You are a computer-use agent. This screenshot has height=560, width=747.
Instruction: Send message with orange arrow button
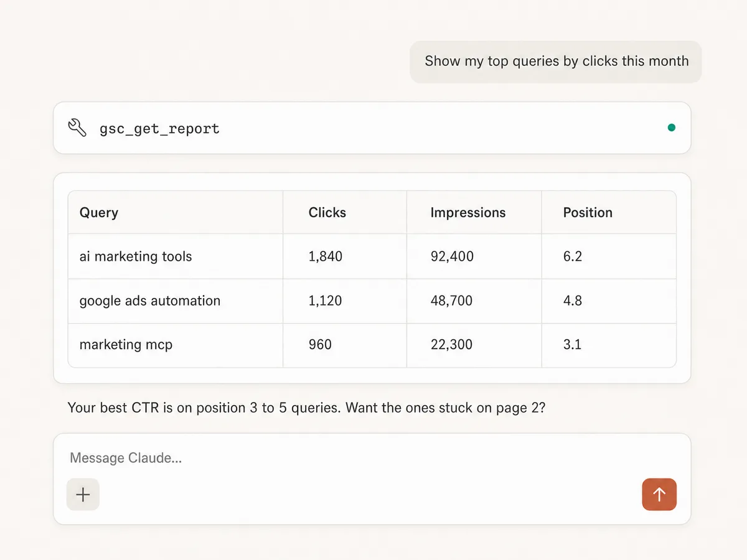[x=659, y=495]
